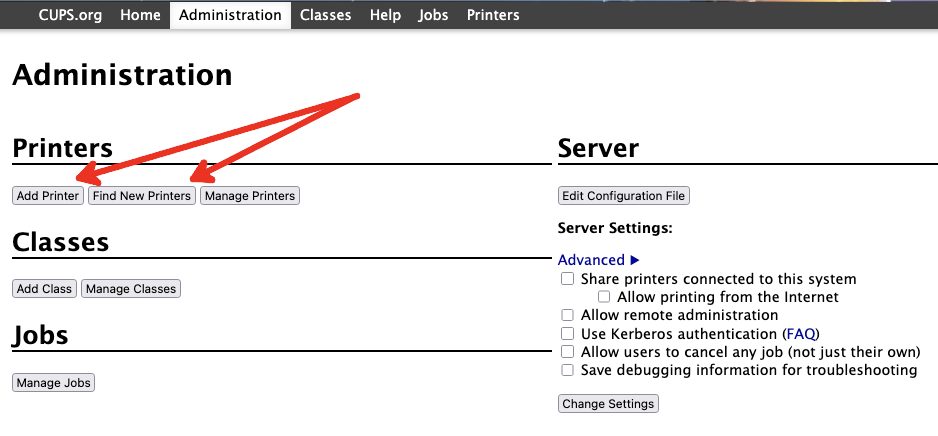Enable Save debugging information for troubleshooting
This screenshot has height=436, width=938.
(568, 370)
